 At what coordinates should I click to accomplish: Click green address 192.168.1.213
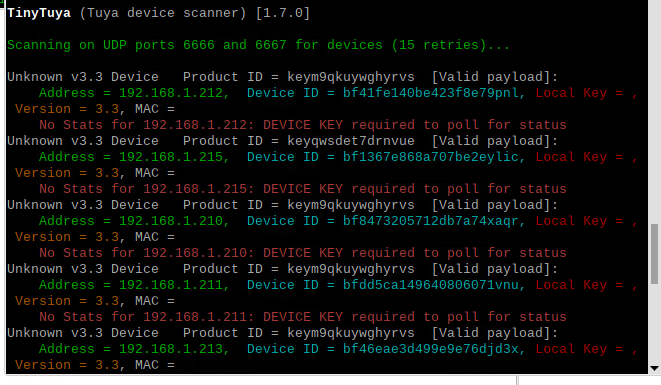click(171, 349)
